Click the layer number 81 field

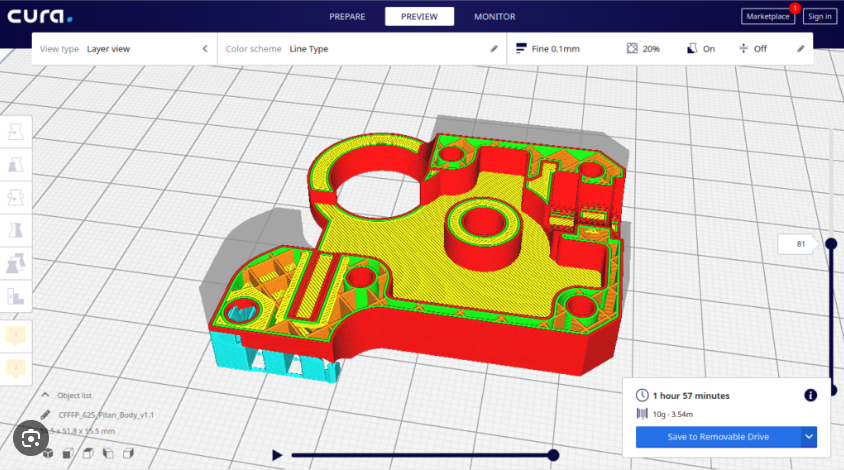tap(799, 244)
